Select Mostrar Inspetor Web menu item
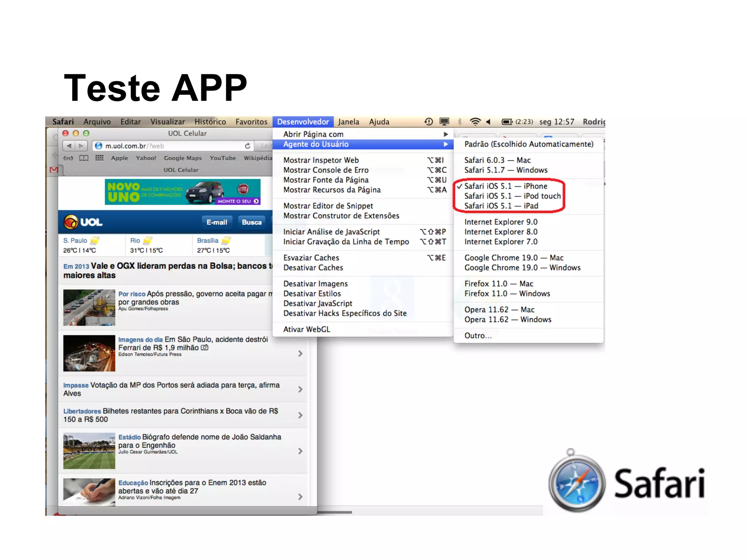 coord(321,160)
